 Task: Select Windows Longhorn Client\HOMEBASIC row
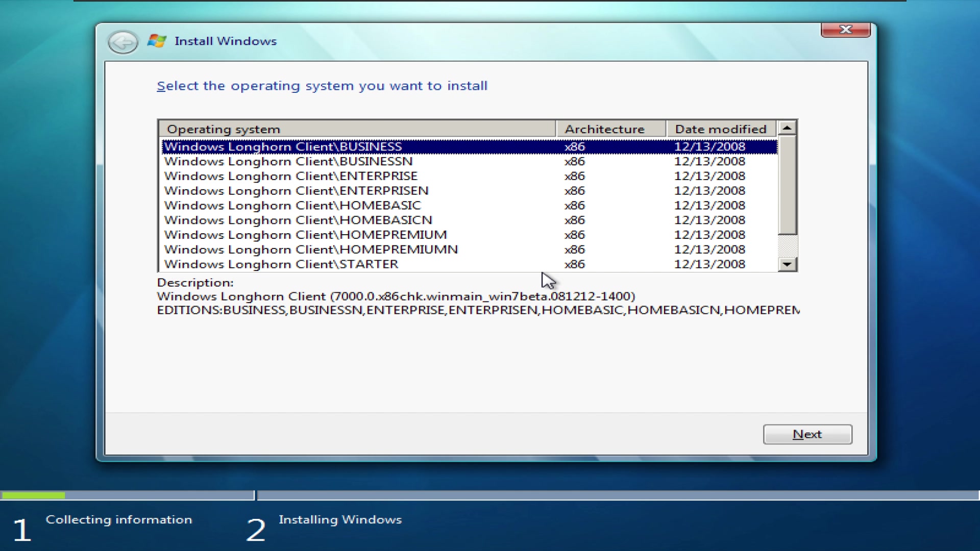click(x=470, y=206)
